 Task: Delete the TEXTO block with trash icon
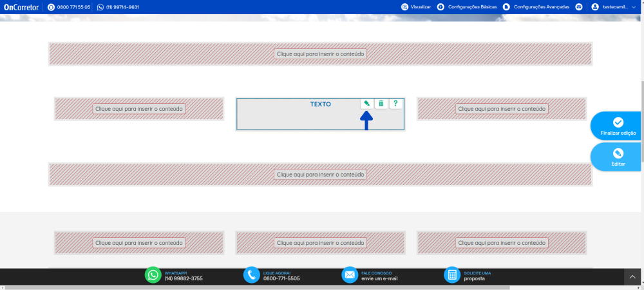coord(381,103)
